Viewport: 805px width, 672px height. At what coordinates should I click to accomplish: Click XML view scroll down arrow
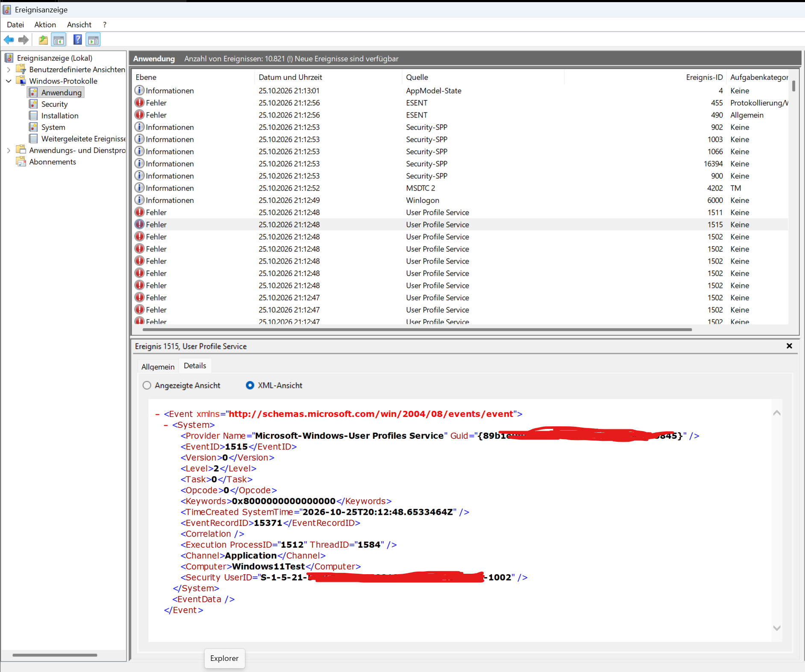[x=777, y=628]
